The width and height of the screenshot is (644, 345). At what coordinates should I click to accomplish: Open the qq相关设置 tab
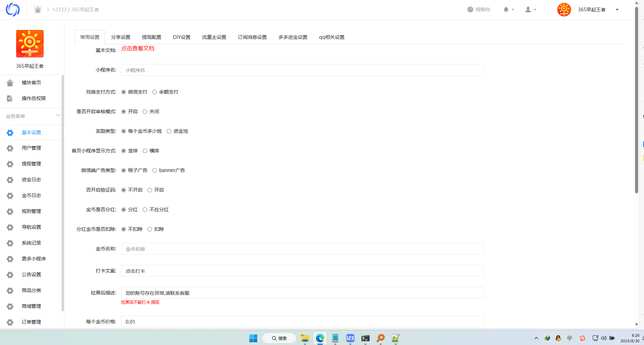click(331, 37)
